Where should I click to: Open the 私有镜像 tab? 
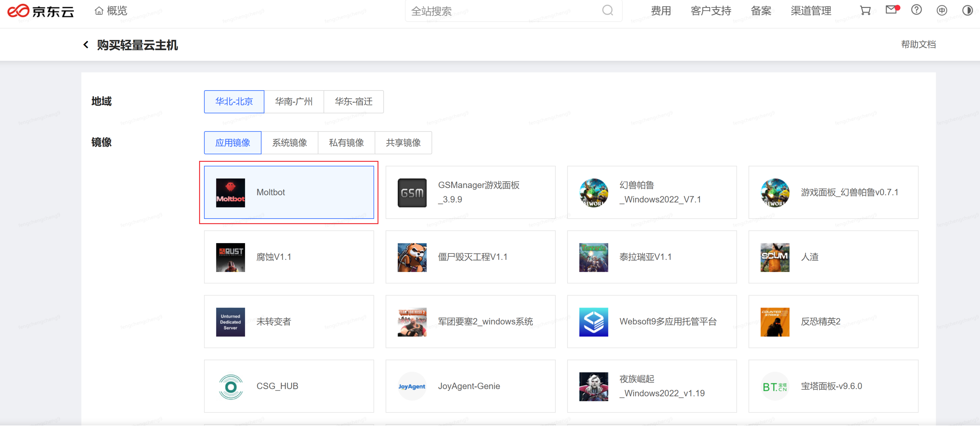[347, 143]
